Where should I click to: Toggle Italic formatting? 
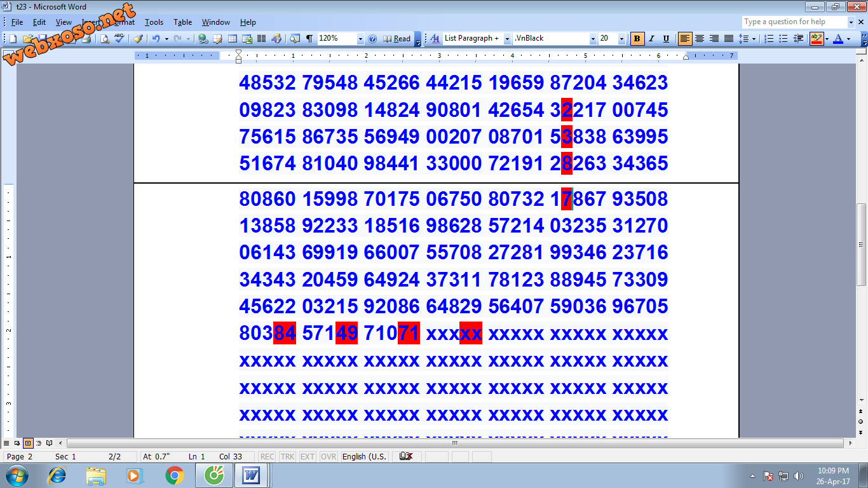651,39
